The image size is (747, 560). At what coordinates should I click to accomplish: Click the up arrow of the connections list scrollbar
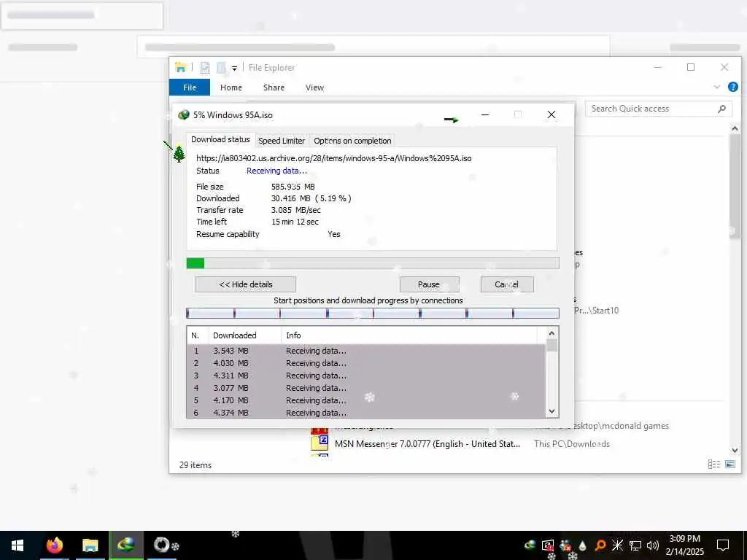point(551,333)
